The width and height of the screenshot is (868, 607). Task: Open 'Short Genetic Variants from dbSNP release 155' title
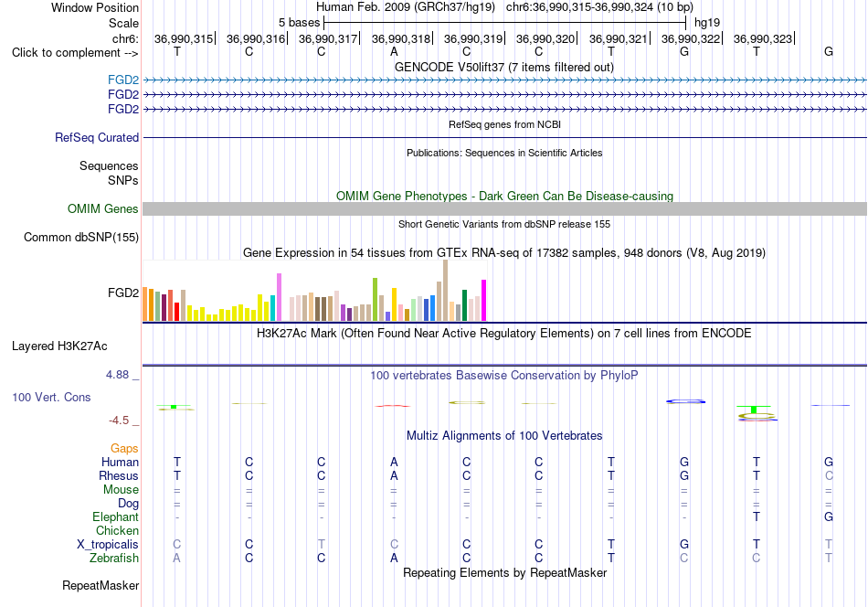pos(504,224)
